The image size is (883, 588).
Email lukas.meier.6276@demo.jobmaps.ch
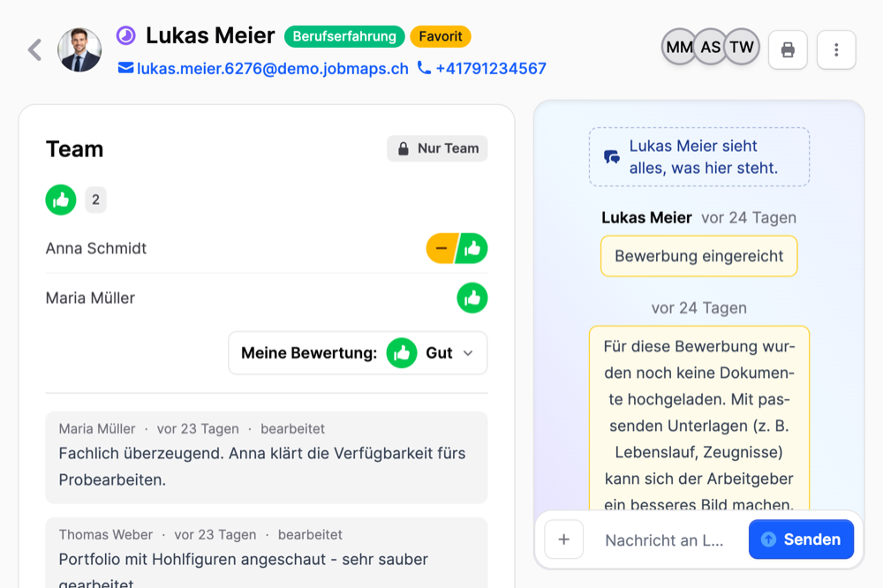pyautogui.click(x=273, y=69)
